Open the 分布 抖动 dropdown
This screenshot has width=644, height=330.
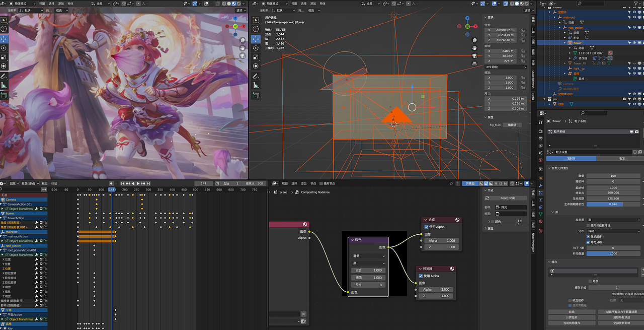point(614,231)
